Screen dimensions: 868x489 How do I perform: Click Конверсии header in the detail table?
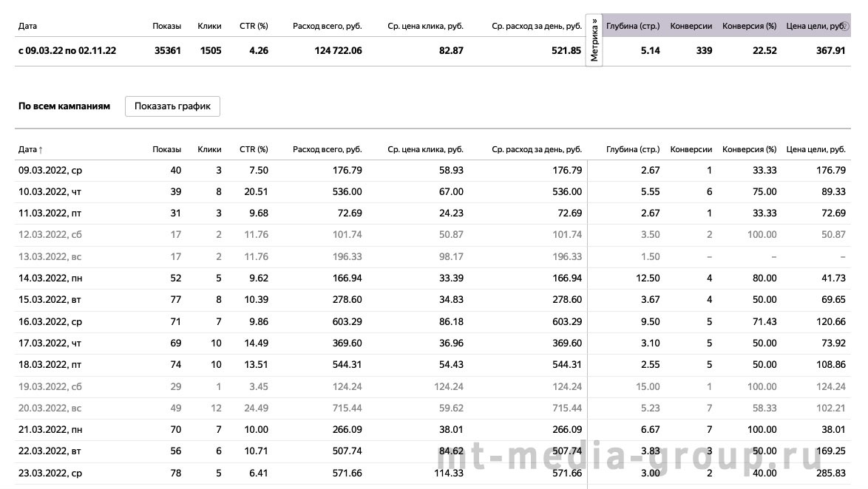[x=691, y=149]
